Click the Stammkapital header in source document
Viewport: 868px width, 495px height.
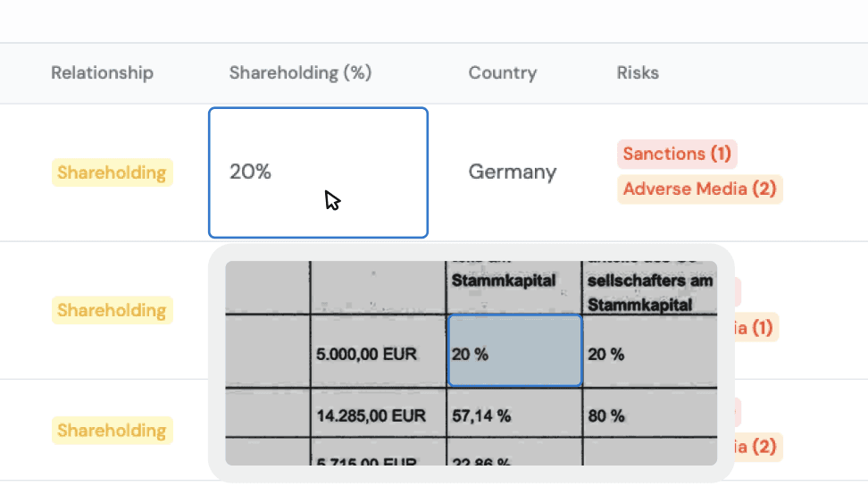point(503,281)
